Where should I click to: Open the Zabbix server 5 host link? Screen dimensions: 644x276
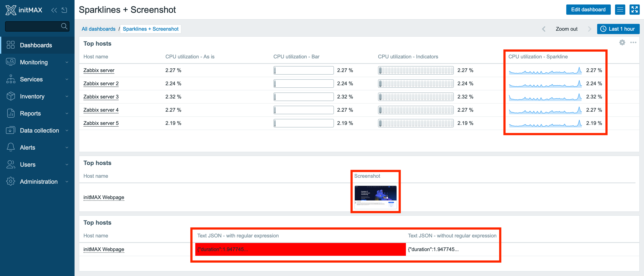click(101, 123)
